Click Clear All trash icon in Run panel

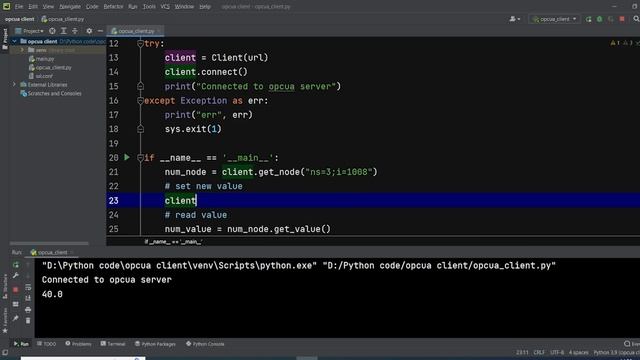[28, 321]
